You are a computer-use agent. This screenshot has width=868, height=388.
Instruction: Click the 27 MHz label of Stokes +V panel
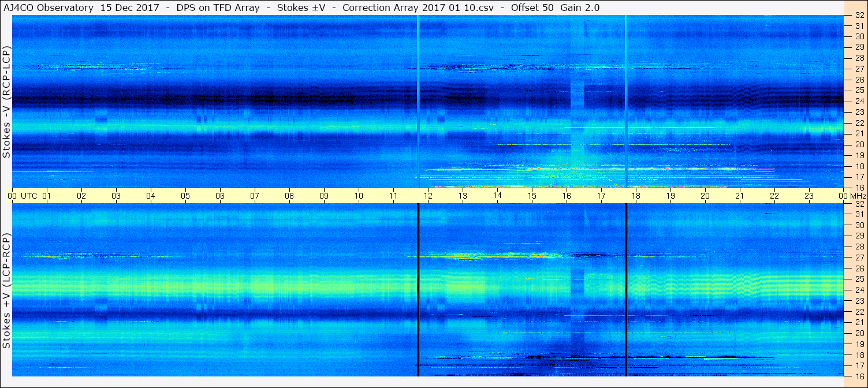click(x=859, y=258)
